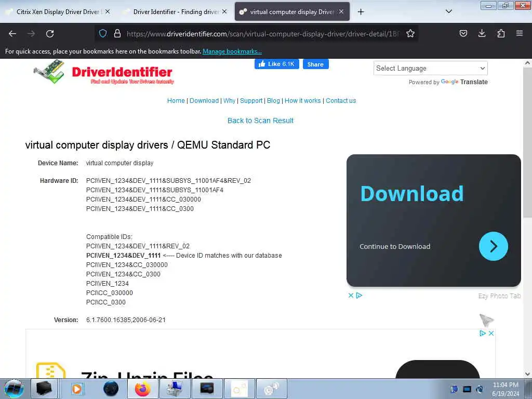Open Manage bookmarks link
Viewport: 532px width, 399px height.
(x=232, y=51)
